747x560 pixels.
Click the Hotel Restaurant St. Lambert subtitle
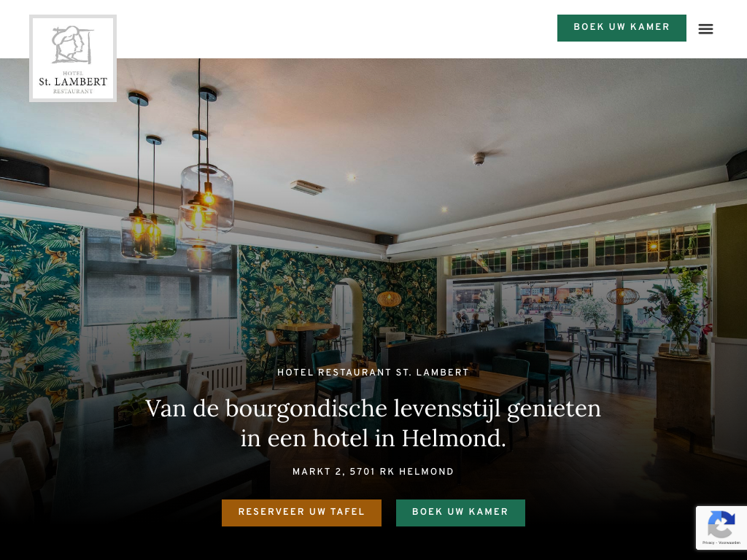click(x=373, y=372)
